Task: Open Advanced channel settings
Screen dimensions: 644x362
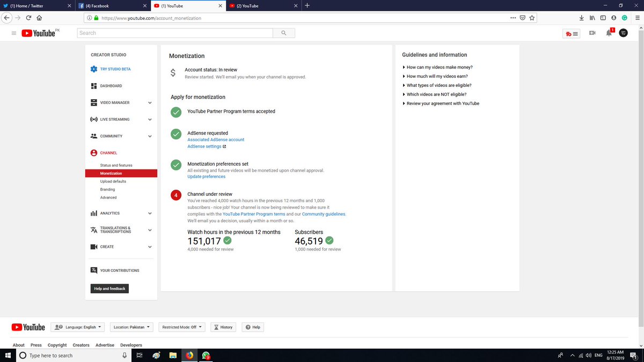Action: tap(108, 197)
